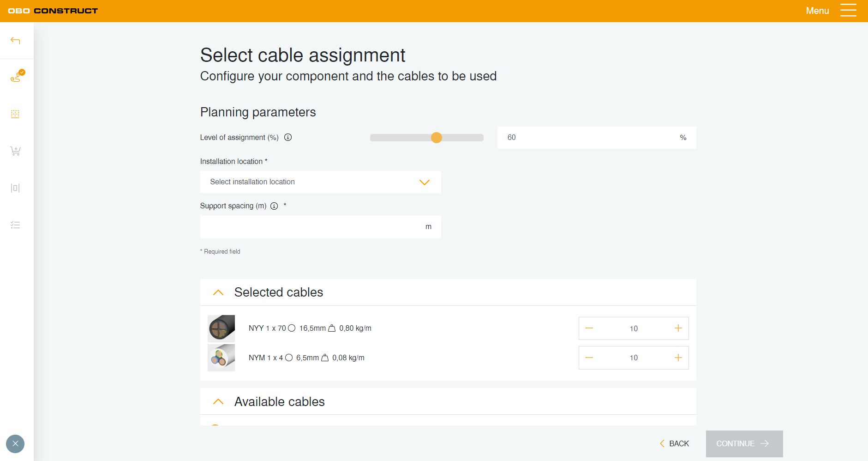Increase NYY 1 x 70 cable quantity
This screenshot has height=461, width=868.
click(x=678, y=328)
